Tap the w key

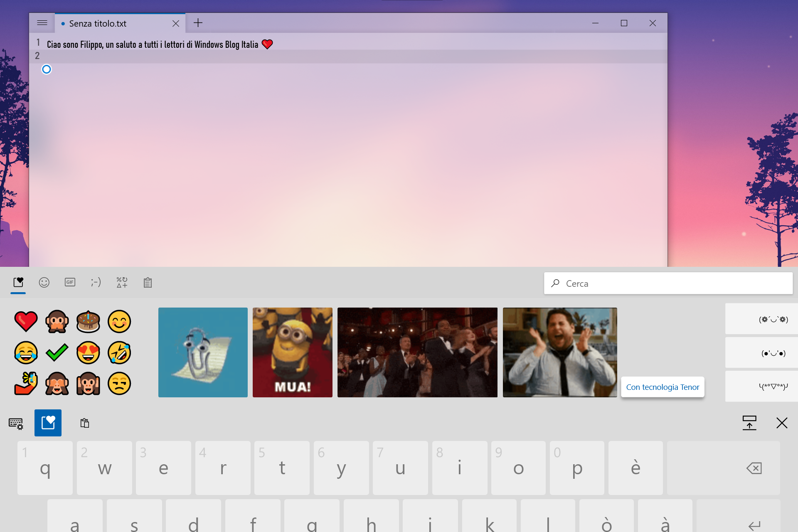(x=104, y=468)
